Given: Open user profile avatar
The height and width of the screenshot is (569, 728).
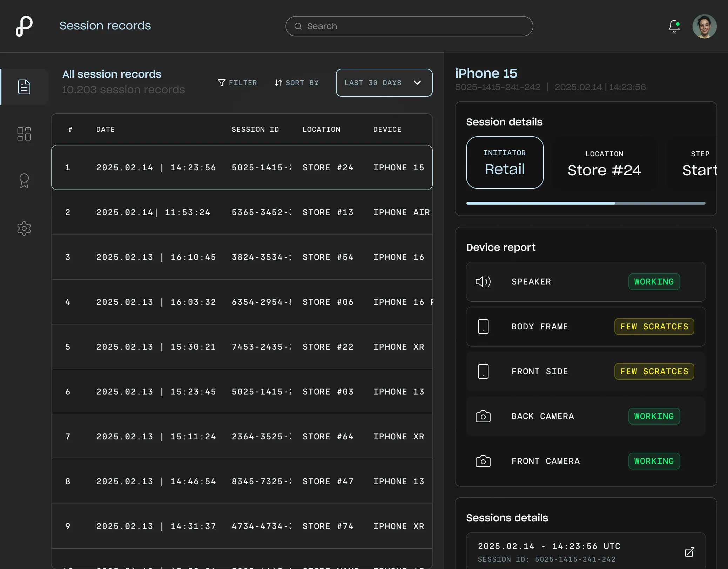Looking at the screenshot, I should (x=704, y=26).
